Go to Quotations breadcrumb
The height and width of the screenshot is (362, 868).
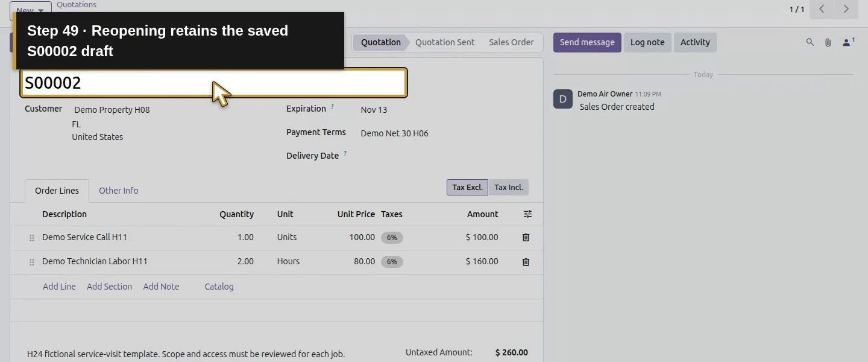click(x=77, y=5)
